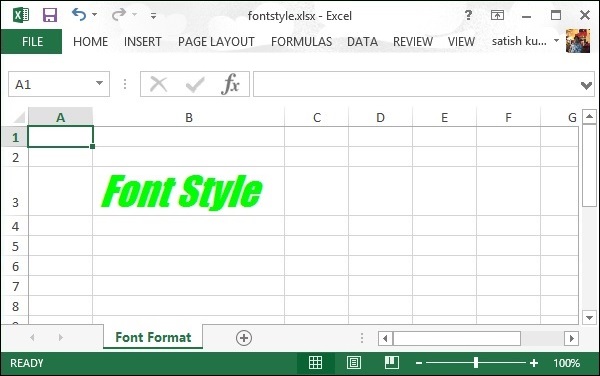Open Ribbon Display Options
The height and width of the screenshot is (376, 600).
497,15
